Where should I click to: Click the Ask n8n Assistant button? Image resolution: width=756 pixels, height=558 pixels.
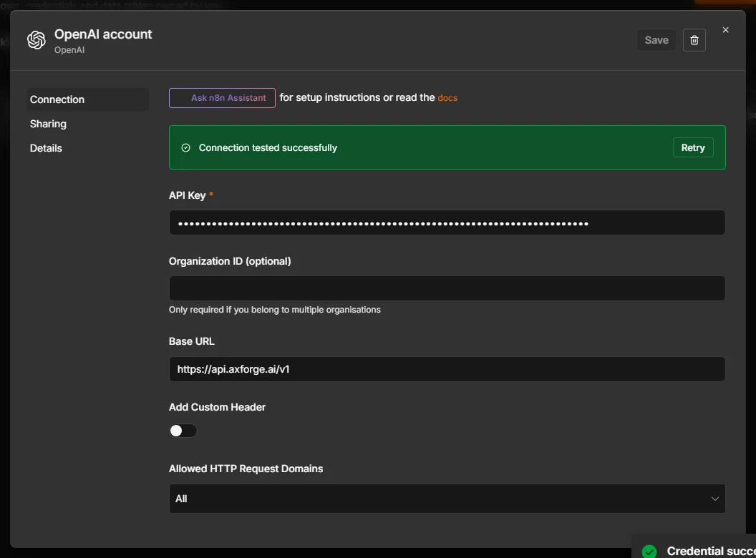click(222, 98)
